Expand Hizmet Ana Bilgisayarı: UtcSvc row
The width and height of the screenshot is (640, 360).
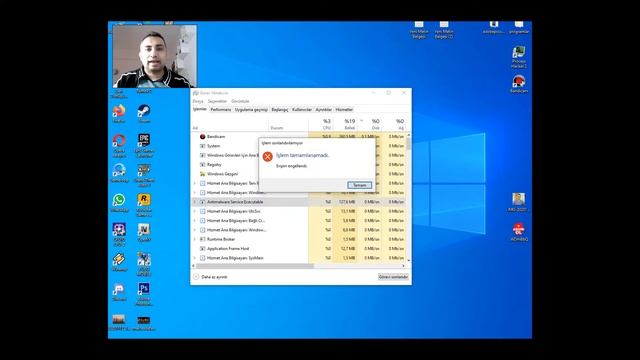[x=195, y=211]
